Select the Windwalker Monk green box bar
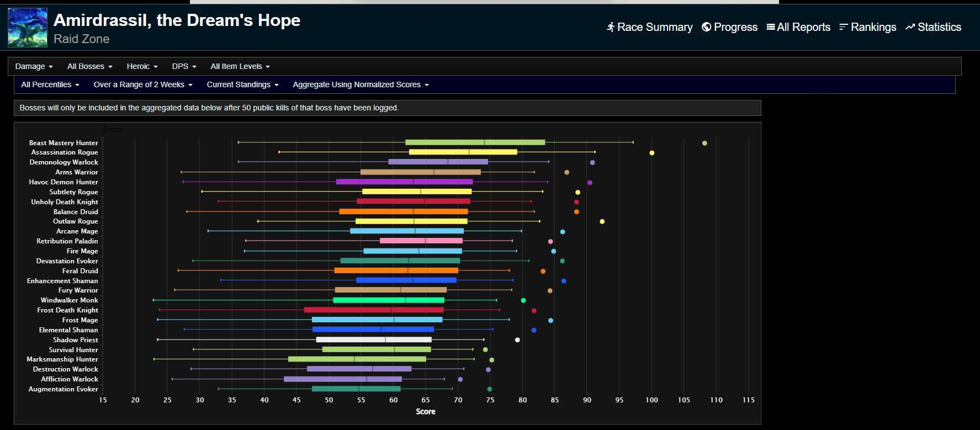 (x=389, y=300)
